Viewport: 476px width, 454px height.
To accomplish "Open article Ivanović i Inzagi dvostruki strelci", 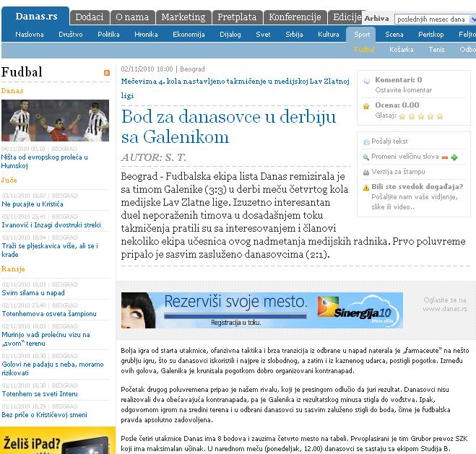I will [x=51, y=225].
